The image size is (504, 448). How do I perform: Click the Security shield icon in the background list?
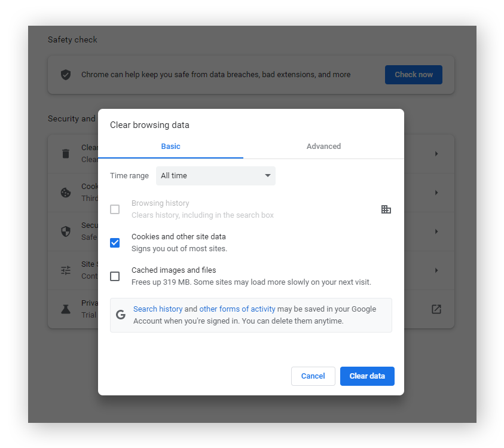tap(66, 231)
